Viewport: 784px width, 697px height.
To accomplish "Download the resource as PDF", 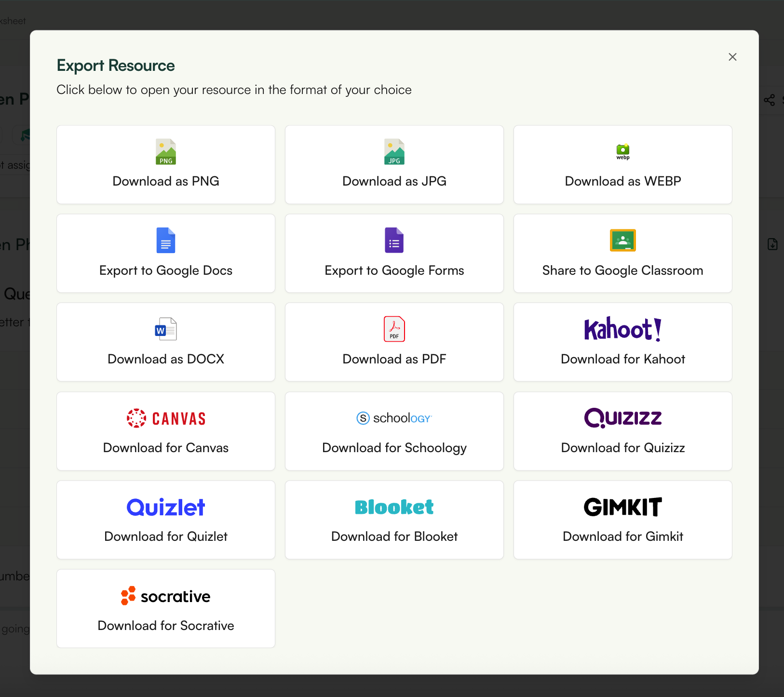I will (x=394, y=342).
